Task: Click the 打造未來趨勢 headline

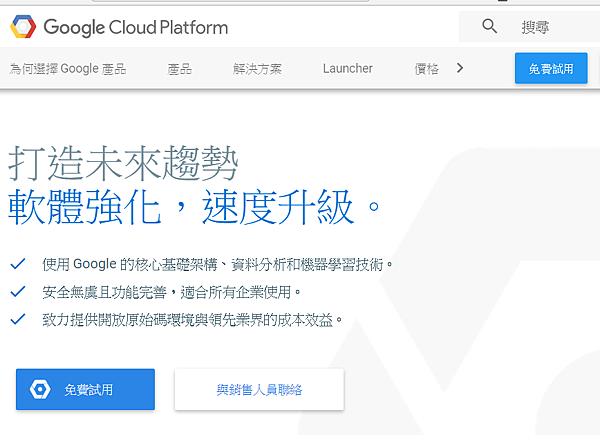Action: (123, 162)
